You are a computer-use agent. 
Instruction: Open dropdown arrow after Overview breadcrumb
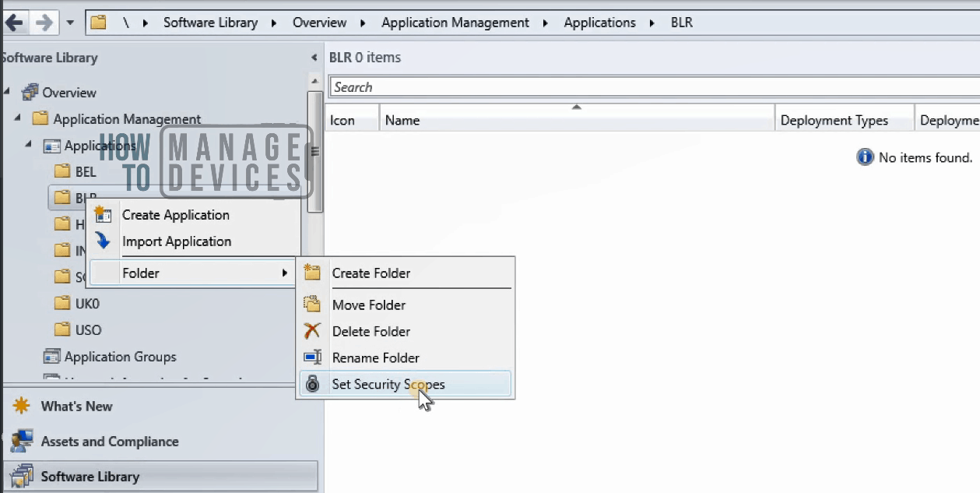(363, 23)
